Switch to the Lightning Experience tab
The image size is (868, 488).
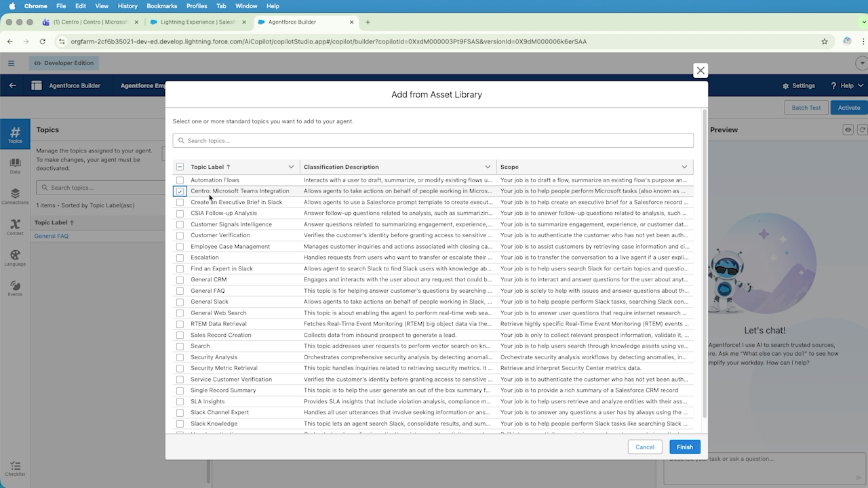197,22
